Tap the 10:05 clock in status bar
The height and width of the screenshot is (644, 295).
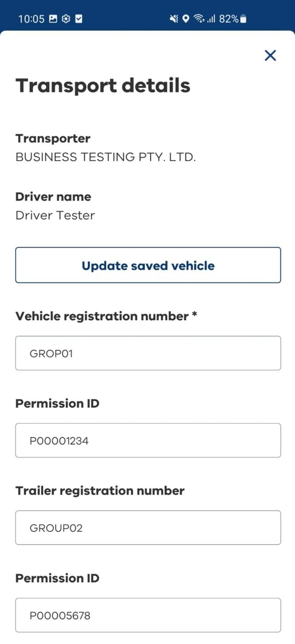tap(31, 19)
